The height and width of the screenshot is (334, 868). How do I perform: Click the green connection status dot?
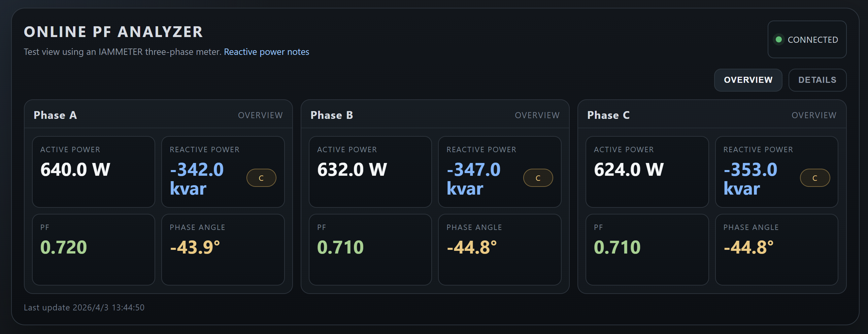pos(779,39)
